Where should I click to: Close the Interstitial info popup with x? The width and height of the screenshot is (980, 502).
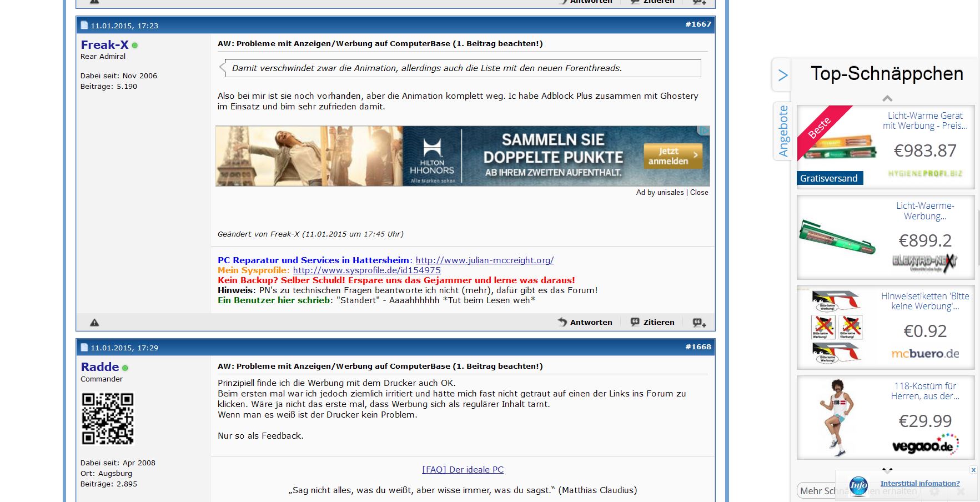(973, 470)
